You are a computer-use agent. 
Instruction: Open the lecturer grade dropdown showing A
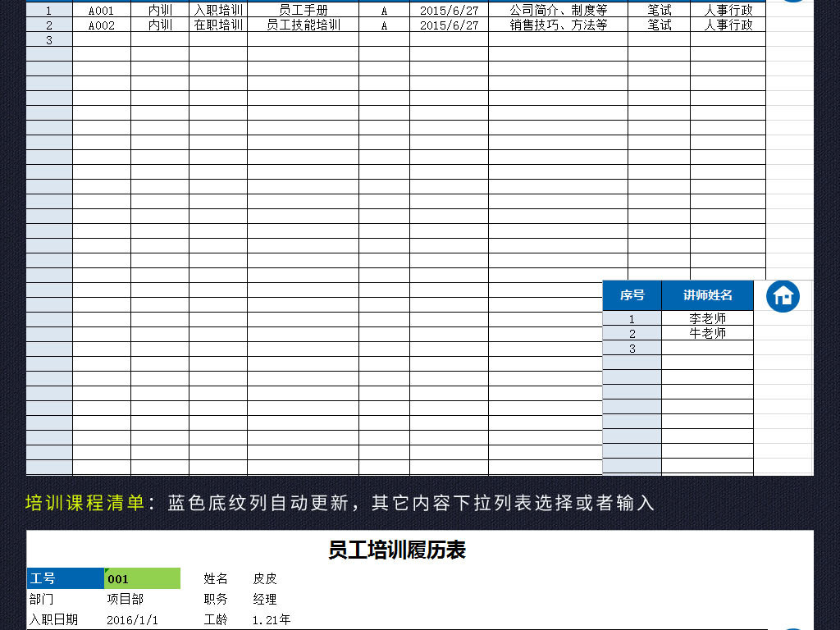click(384, 9)
